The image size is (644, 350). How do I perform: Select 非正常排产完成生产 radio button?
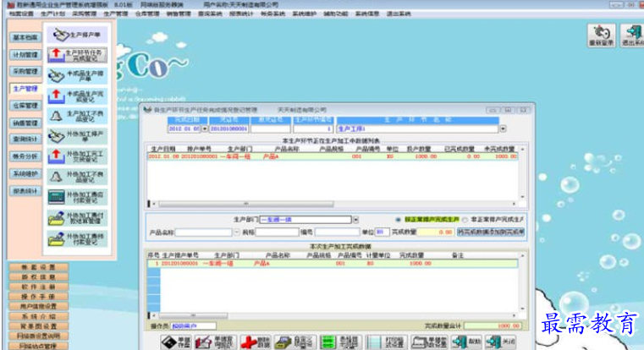465,220
